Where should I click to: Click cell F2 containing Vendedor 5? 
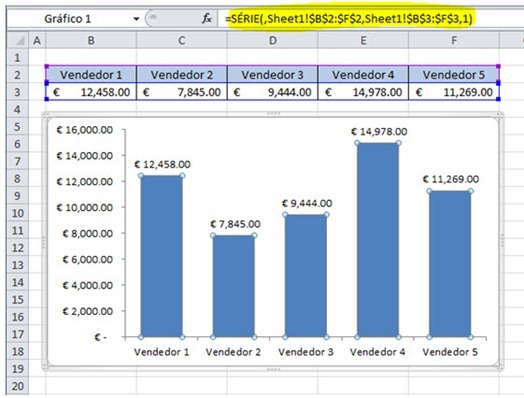tap(454, 75)
